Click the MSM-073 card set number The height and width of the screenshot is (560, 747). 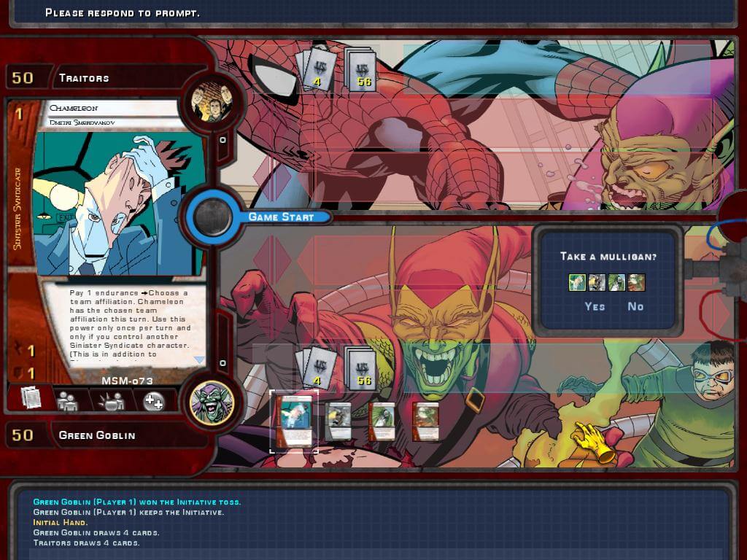pyautogui.click(x=127, y=381)
